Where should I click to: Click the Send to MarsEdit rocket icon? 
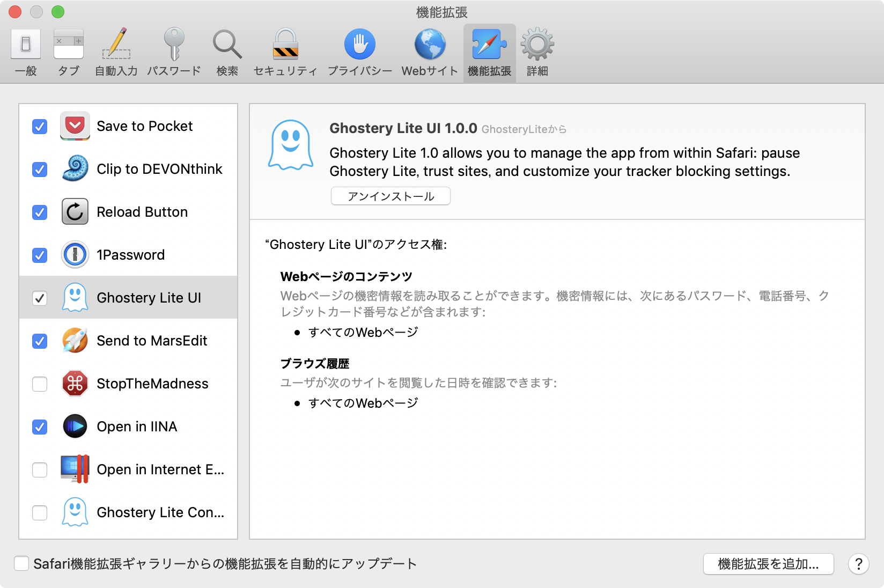(x=75, y=341)
